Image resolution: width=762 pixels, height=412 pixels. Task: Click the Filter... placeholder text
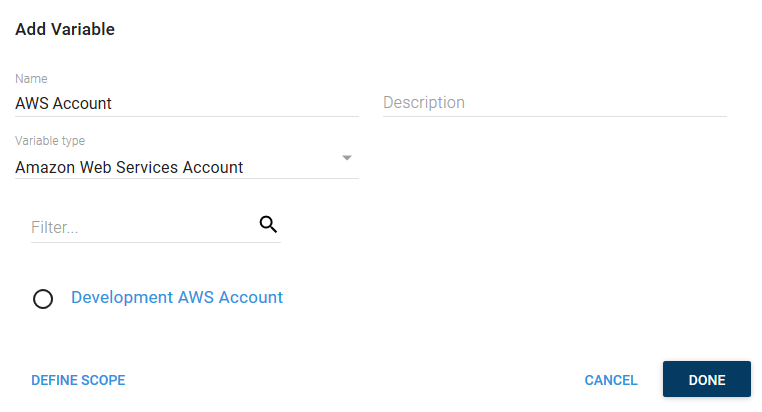(54, 227)
